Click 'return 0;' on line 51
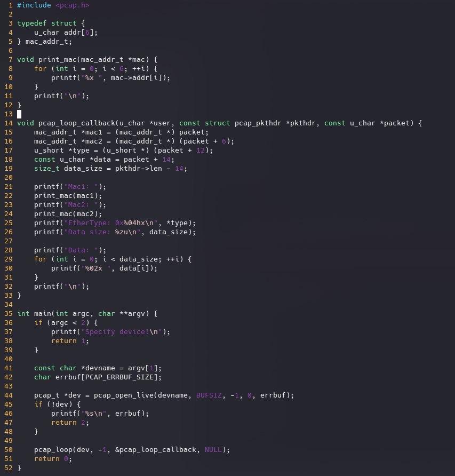This screenshot has width=455, height=476. (x=53, y=459)
